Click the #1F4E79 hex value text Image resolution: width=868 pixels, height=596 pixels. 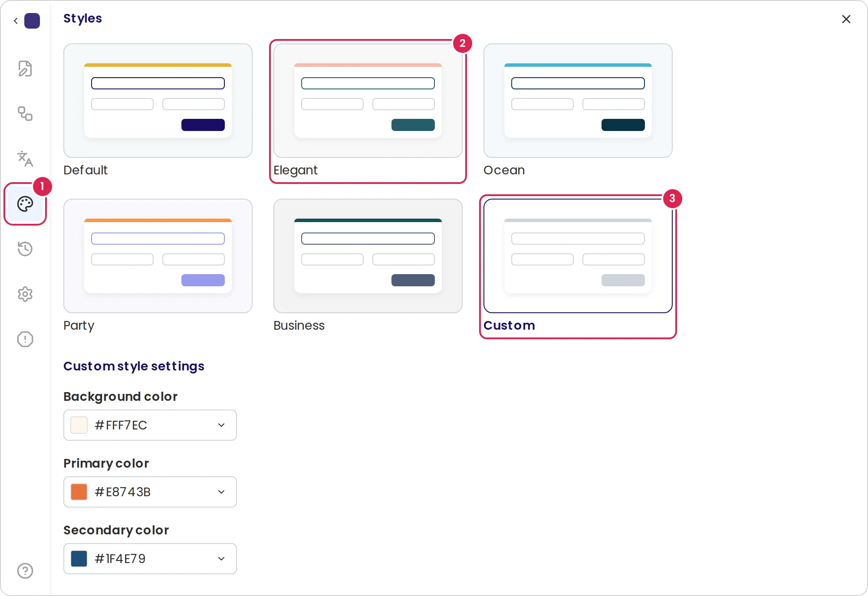click(120, 559)
